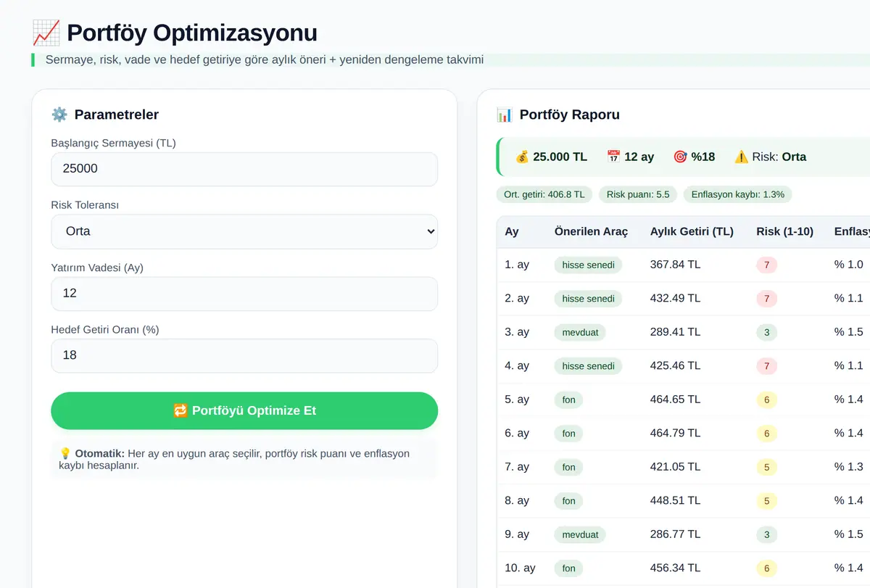Click the calendar icon beside 12 ay
Viewport: 870px width, 588px height.
click(x=613, y=157)
